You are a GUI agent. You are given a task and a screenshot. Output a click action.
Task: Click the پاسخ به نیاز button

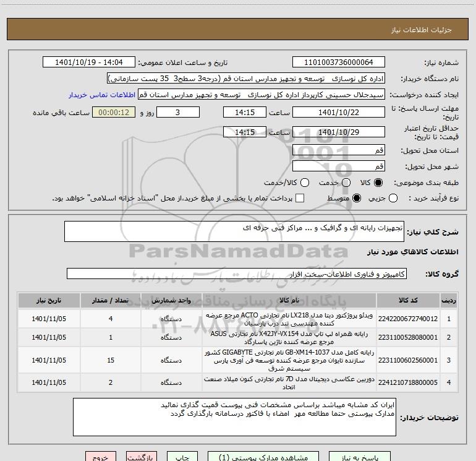(360, 457)
